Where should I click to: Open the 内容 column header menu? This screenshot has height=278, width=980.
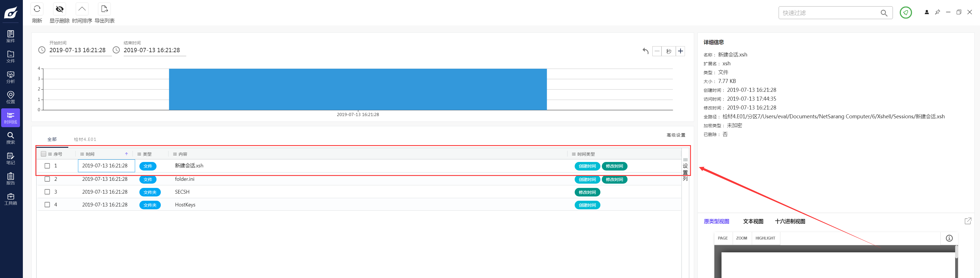[175, 154]
